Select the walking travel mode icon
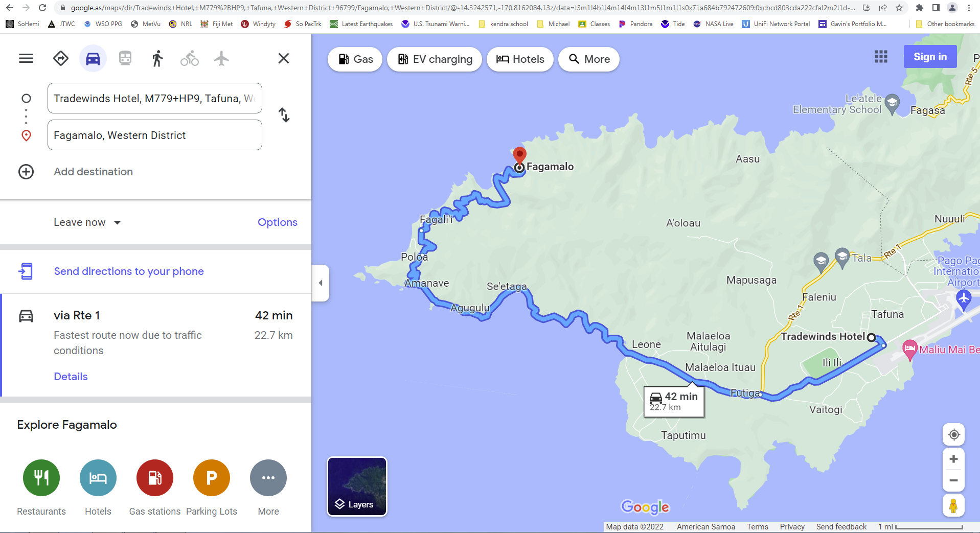 point(157,59)
